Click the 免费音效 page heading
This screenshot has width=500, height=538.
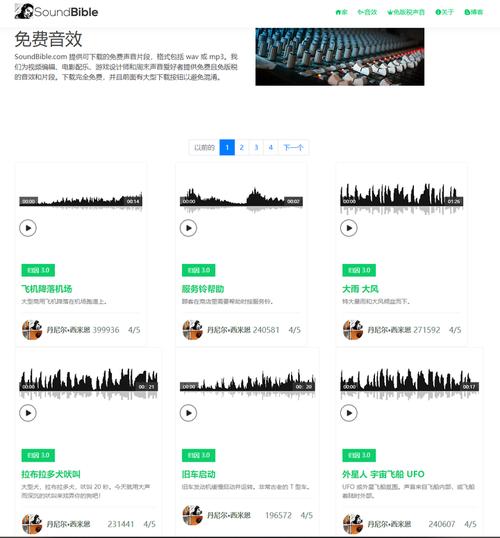[48, 39]
